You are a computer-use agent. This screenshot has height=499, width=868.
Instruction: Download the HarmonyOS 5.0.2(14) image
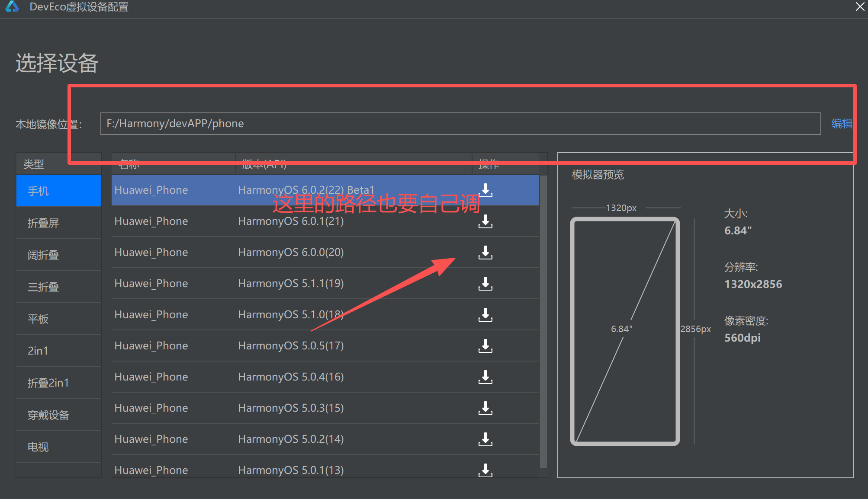click(485, 439)
